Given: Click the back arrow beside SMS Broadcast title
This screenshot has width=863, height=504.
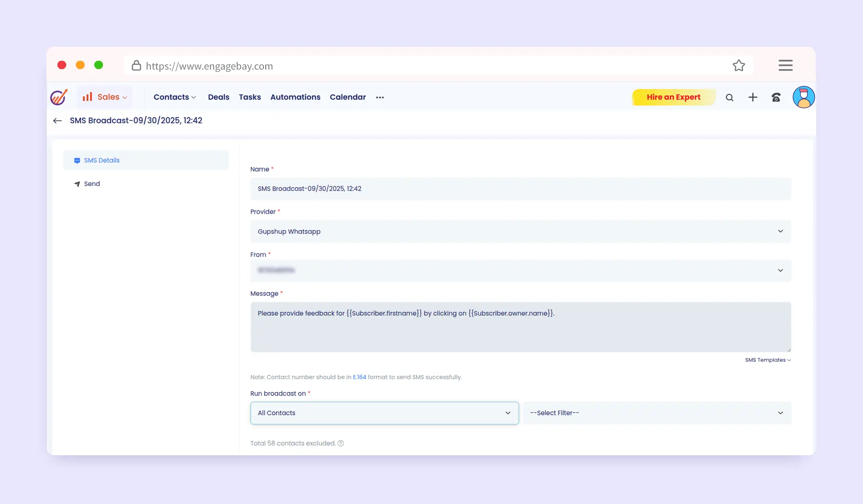Looking at the screenshot, I should pos(58,121).
